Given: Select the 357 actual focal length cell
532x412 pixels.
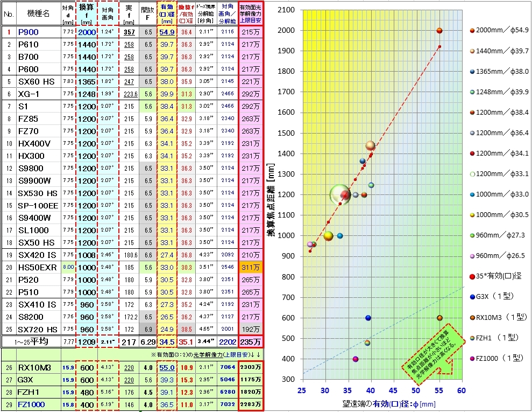Looking at the screenshot, I should (129, 32).
